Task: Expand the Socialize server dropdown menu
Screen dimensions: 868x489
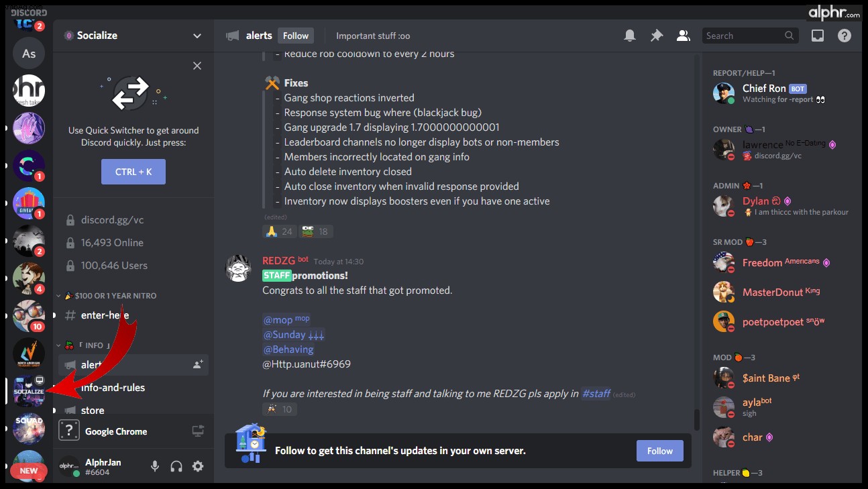Action: 197,36
